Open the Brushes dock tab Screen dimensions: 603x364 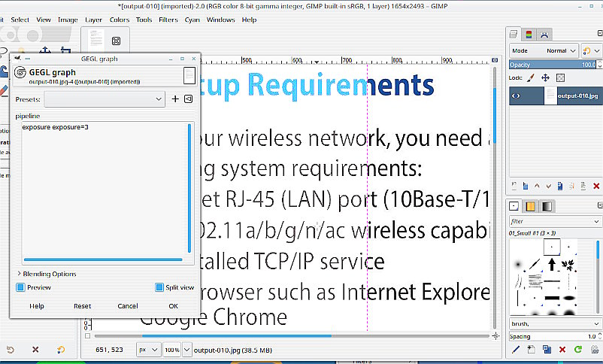(x=514, y=206)
